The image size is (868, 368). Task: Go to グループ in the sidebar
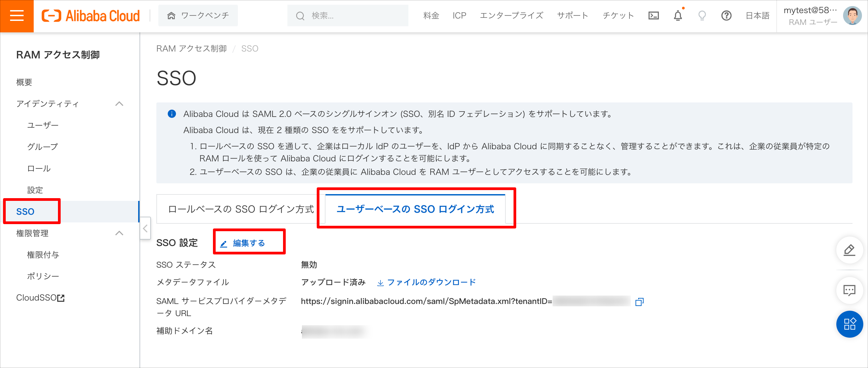click(42, 147)
